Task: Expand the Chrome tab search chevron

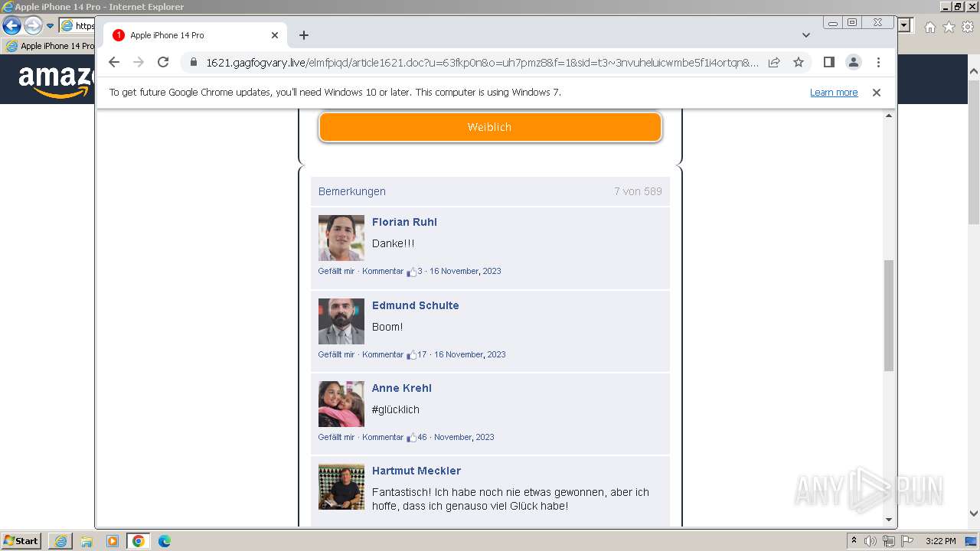Action: click(806, 35)
